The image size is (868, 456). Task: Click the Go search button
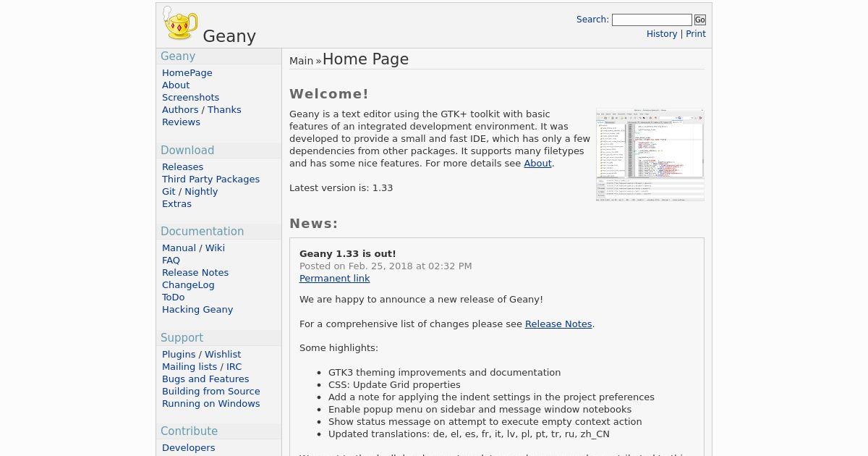699,20
